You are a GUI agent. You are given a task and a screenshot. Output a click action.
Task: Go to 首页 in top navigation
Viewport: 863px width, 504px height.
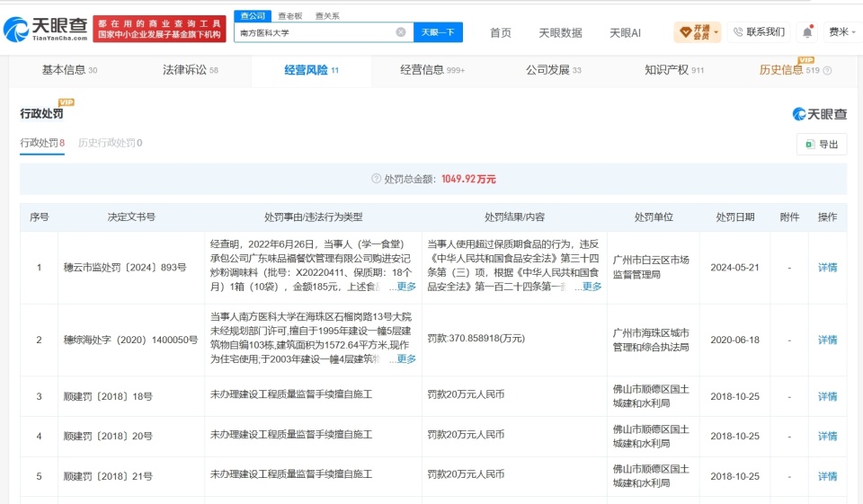(501, 33)
